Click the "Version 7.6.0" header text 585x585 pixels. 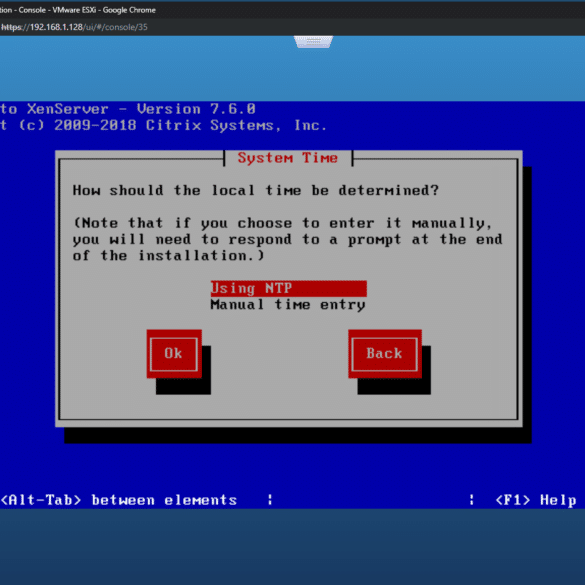pyautogui.click(x=196, y=109)
